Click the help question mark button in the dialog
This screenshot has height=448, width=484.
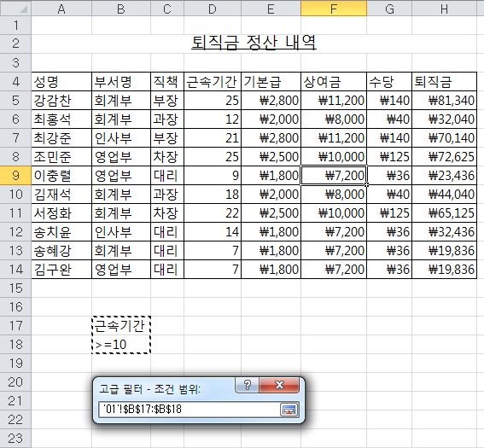pyautogui.click(x=248, y=385)
